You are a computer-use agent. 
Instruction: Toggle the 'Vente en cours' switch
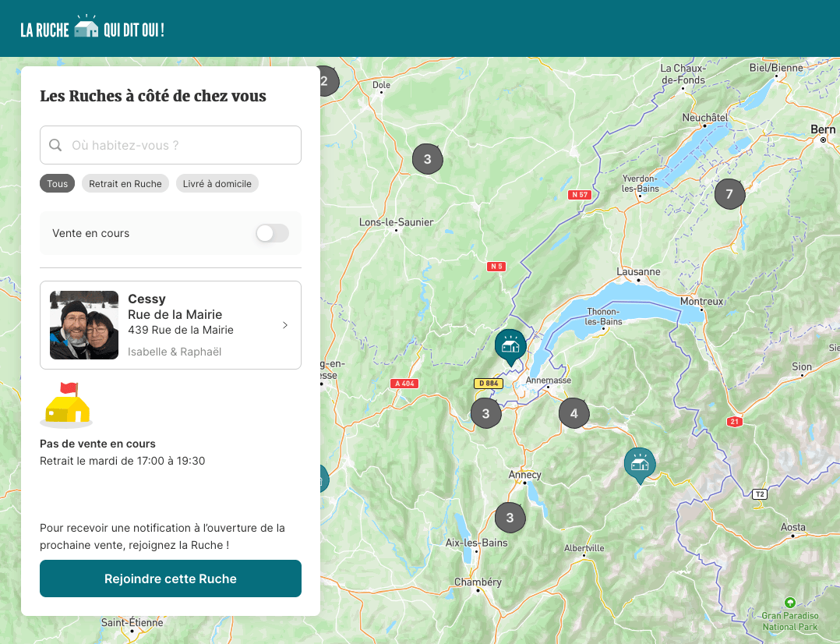coord(272,233)
